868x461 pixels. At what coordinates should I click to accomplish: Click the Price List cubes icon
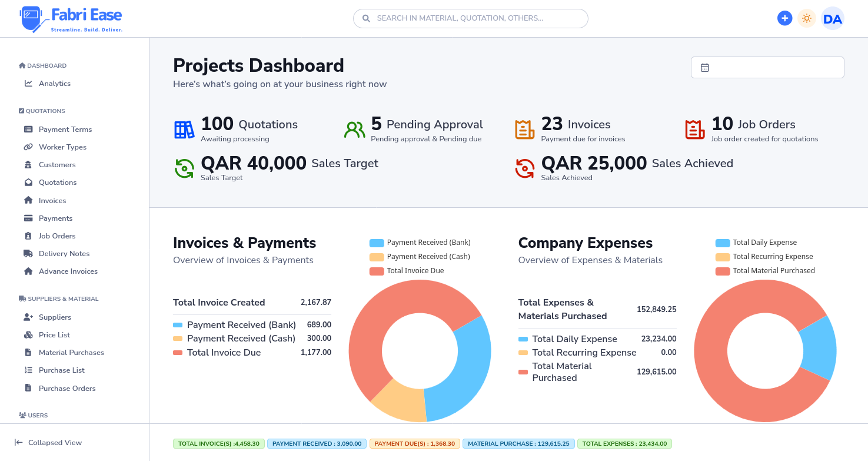(x=28, y=335)
